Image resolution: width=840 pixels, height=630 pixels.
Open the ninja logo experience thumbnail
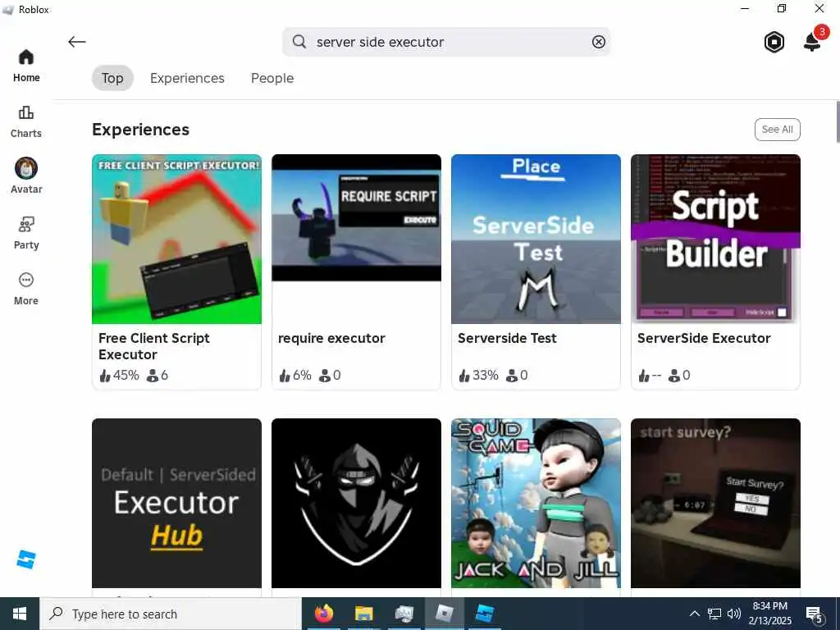coord(356,503)
